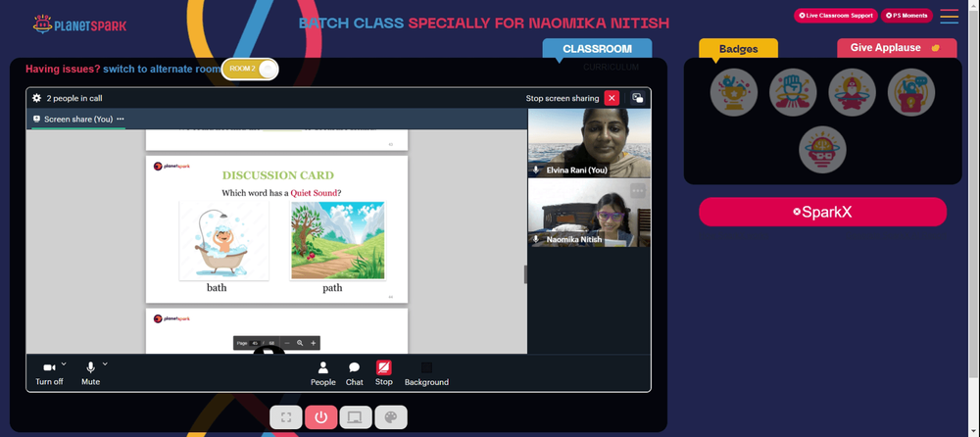Viewport: 980px width, 437px height.
Task: Open Live Classroom Support
Action: tap(836, 16)
